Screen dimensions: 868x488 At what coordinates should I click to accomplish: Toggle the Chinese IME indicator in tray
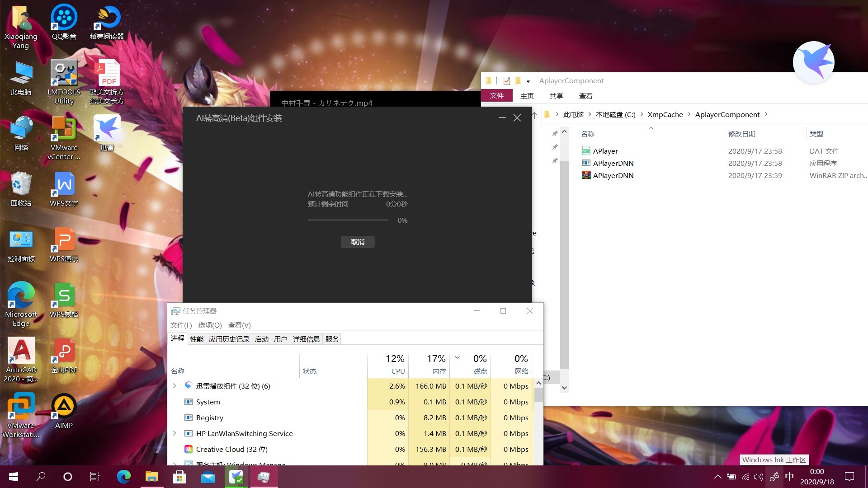click(789, 477)
